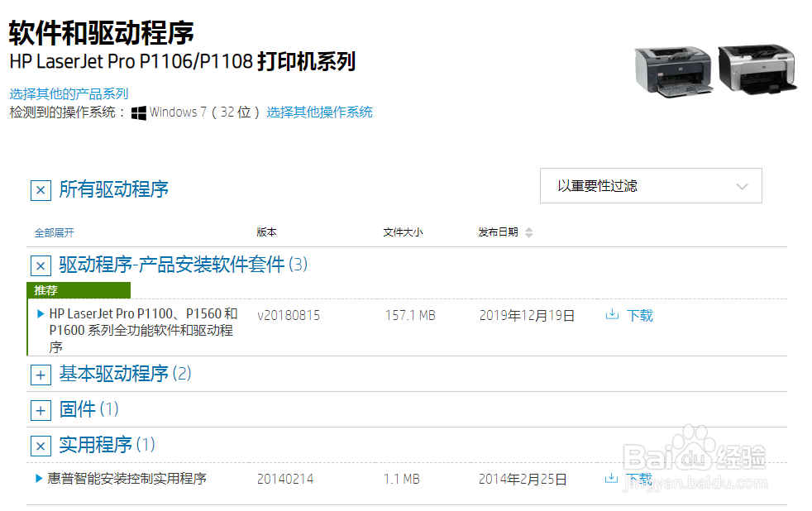Click the 文件大小 column header
Image resolution: width=812 pixels, height=511 pixels.
pyautogui.click(x=403, y=232)
